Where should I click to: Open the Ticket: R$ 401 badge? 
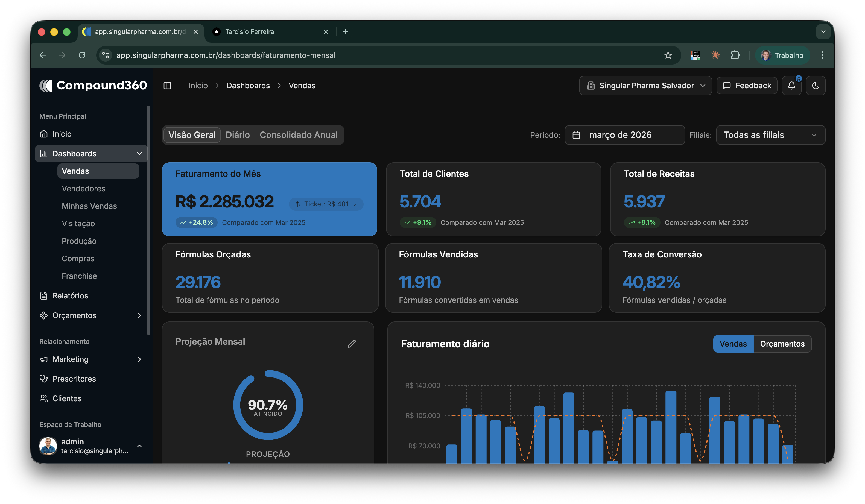326,204
